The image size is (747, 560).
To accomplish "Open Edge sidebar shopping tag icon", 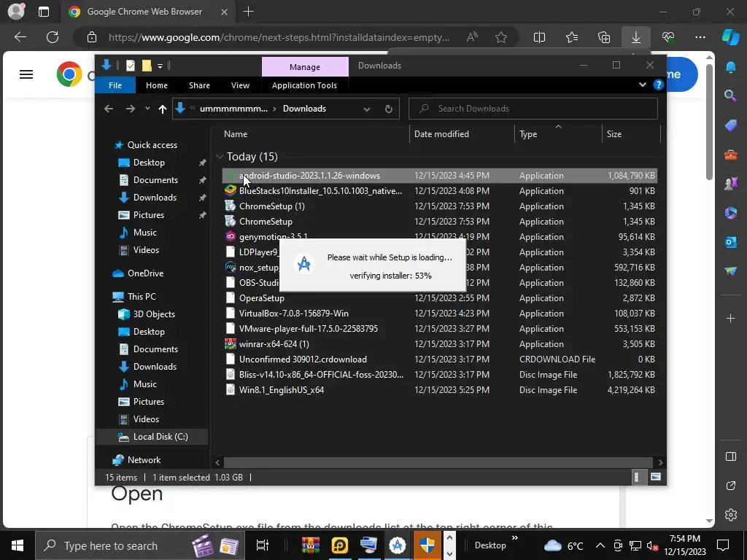I will click(x=730, y=125).
